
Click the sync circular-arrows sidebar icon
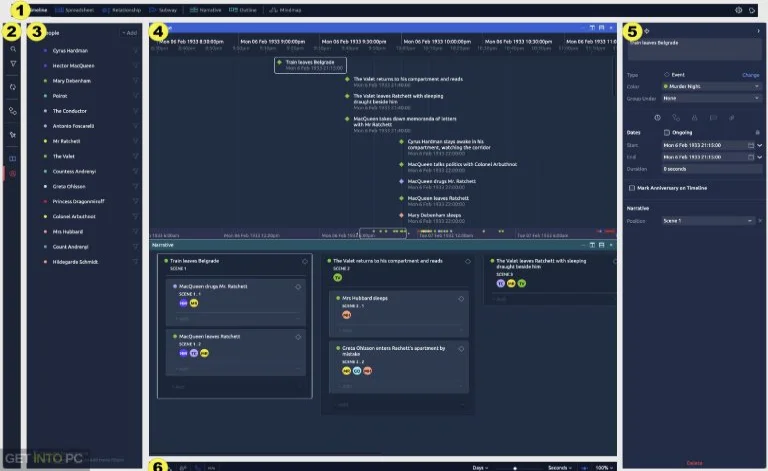[13, 87]
